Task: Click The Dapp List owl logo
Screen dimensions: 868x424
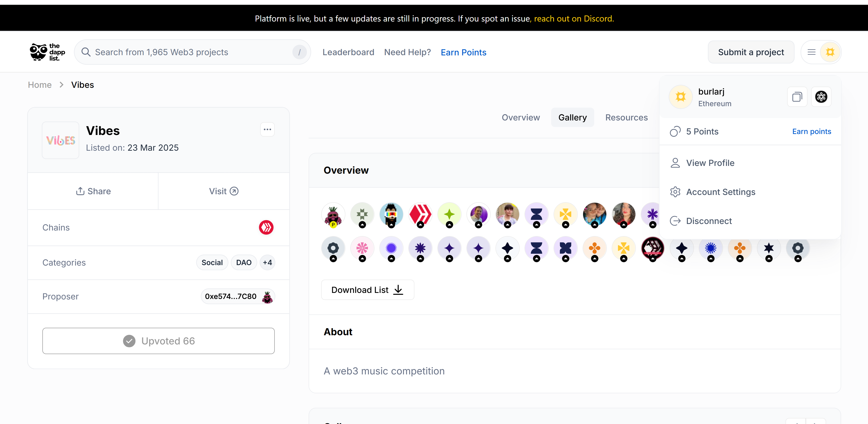Action: click(47, 52)
